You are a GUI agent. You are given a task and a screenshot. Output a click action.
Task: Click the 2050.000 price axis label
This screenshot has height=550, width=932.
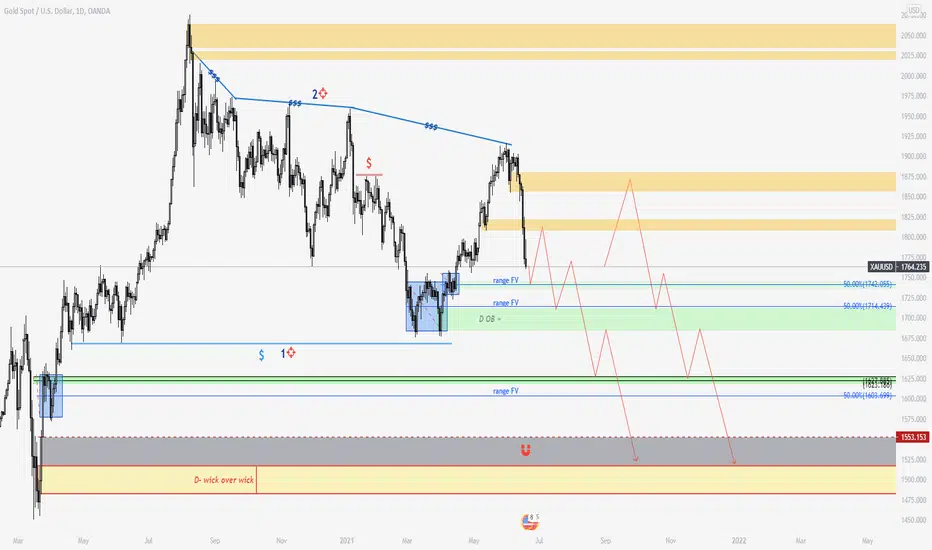tap(914, 36)
